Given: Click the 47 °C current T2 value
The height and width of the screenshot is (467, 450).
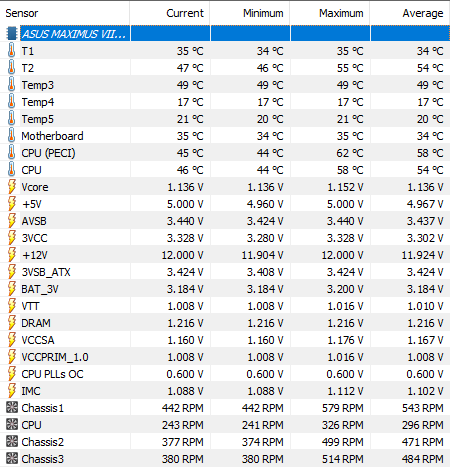Looking at the screenshot, I should coord(190,68).
